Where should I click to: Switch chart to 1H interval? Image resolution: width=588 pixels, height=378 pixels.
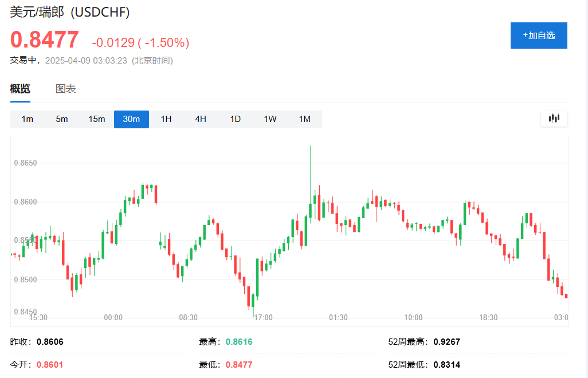[x=166, y=119]
